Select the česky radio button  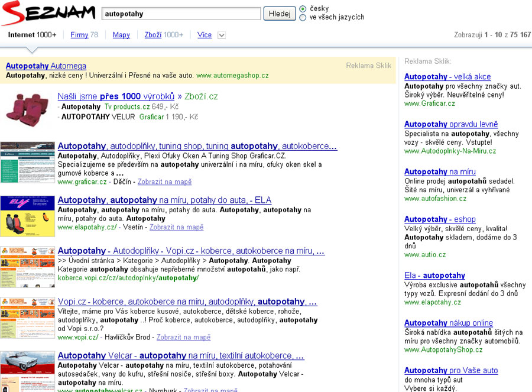pyautogui.click(x=303, y=8)
